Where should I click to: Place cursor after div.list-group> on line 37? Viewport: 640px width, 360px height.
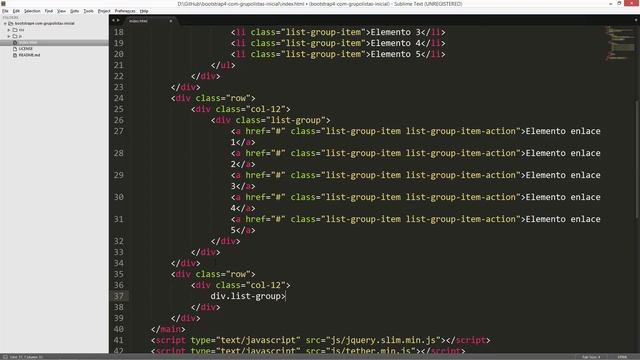coord(286,296)
